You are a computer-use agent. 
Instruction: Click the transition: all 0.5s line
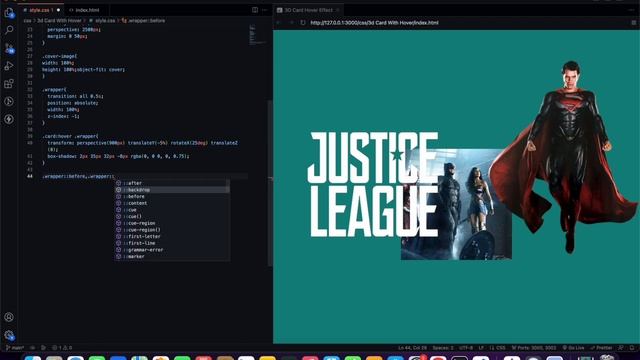pos(75,96)
